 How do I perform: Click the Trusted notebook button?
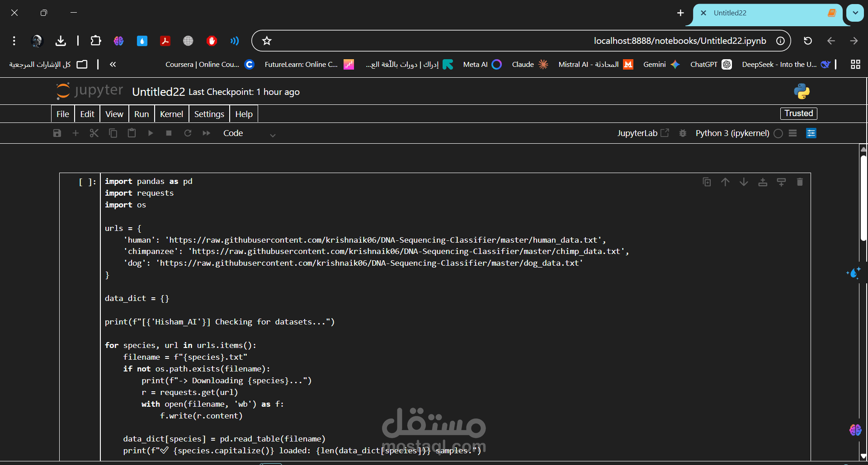click(x=798, y=113)
